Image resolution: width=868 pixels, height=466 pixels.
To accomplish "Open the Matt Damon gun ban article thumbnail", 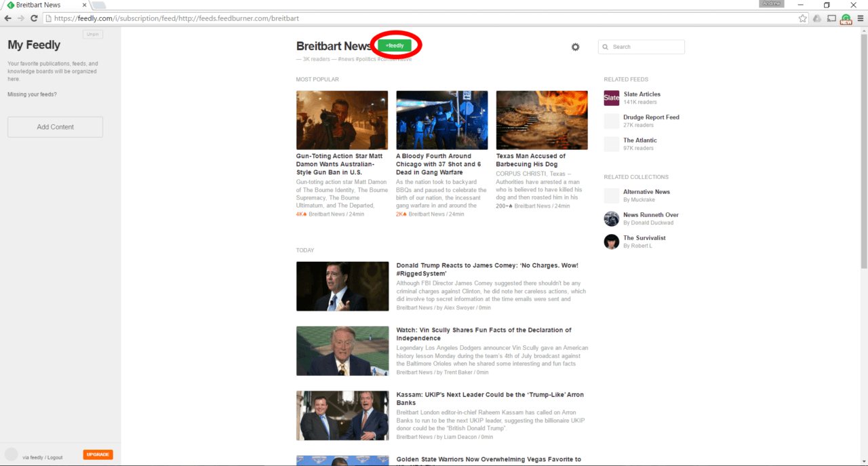I will pos(342,120).
